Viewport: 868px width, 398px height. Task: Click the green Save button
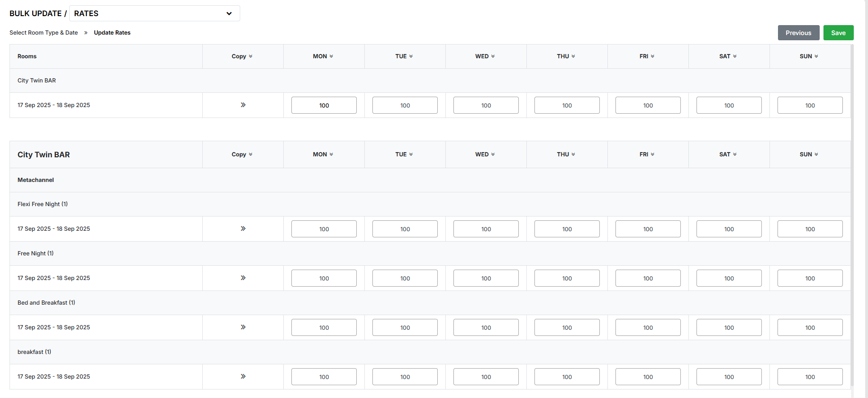coord(838,33)
